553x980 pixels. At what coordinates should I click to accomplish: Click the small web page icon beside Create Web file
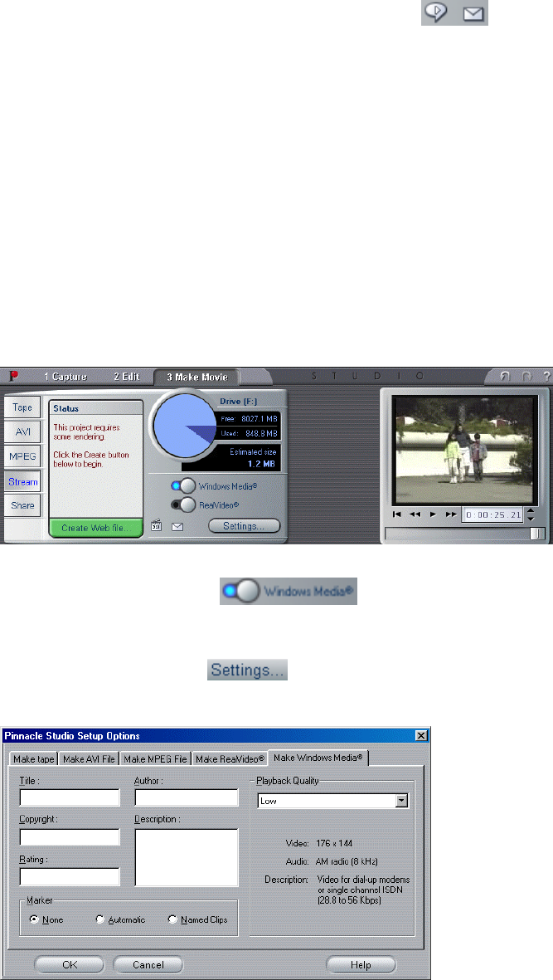pos(156,525)
